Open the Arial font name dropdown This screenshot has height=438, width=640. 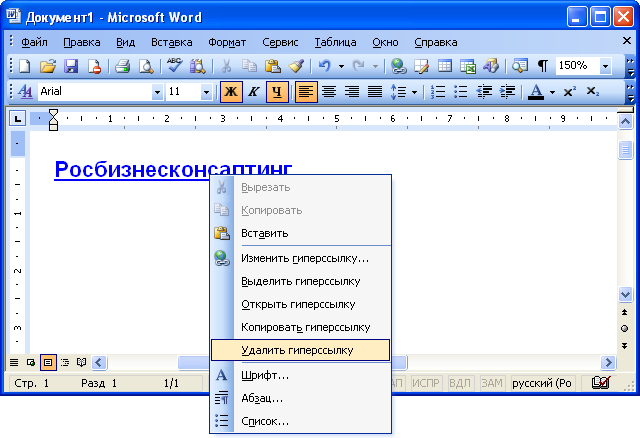[x=157, y=92]
